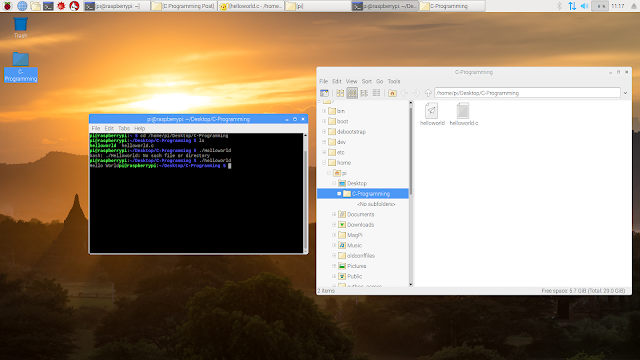The height and width of the screenshot is (360, 640).
Task: Open the path history dropdown arrow
Action: coord(625,93)
